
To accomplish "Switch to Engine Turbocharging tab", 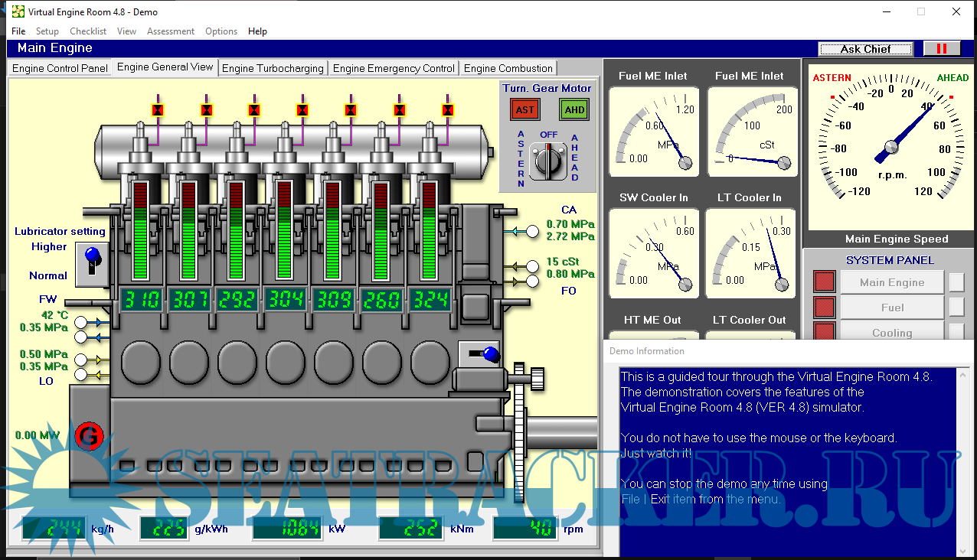I will (x=273, y=68).
